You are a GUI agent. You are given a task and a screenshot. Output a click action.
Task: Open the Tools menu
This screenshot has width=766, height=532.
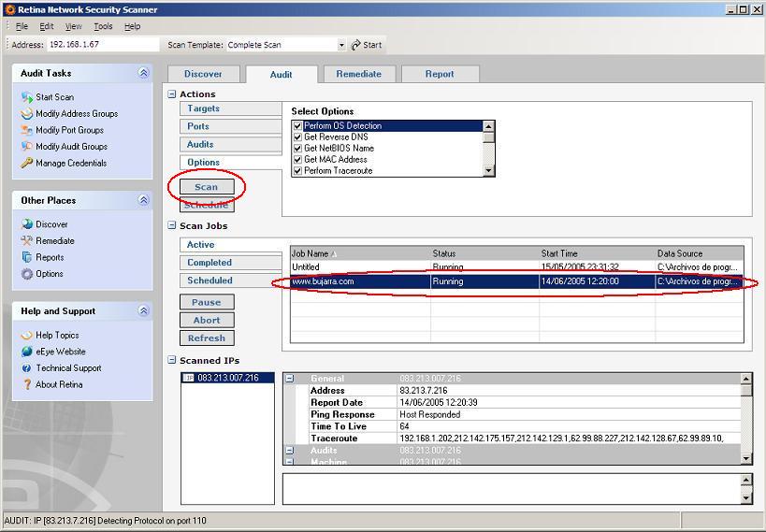click(x=103, y=26)
